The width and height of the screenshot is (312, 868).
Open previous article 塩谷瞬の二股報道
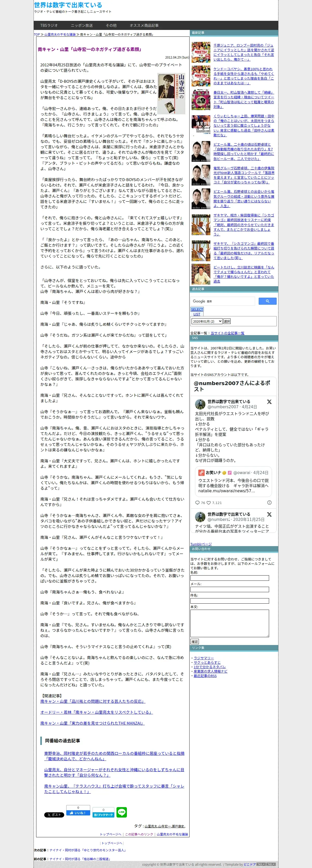click(x=80, y=859)
